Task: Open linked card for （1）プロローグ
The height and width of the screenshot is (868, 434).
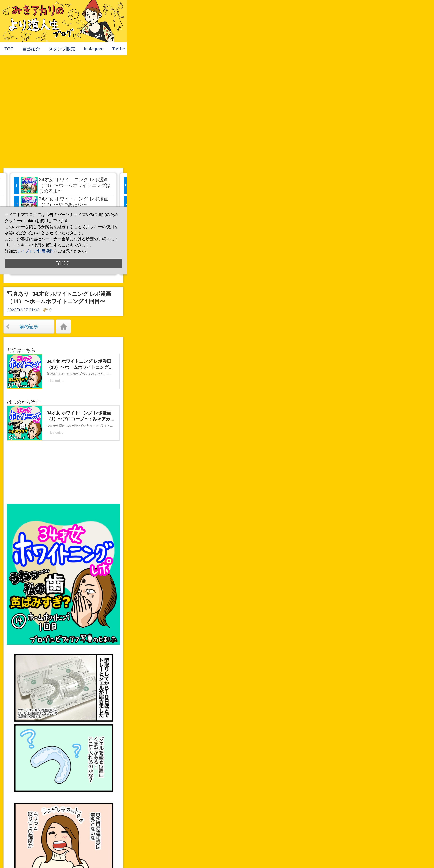Action: tap(63, 423)
